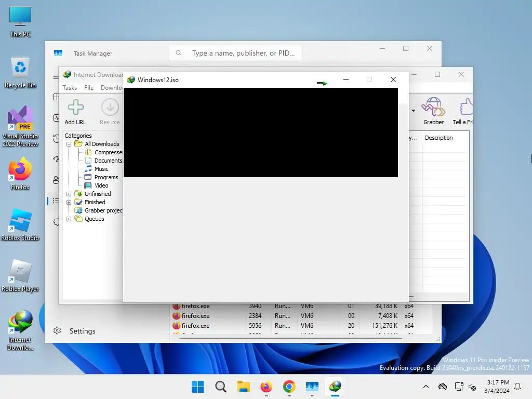Select the Queues category

[95, 219]
